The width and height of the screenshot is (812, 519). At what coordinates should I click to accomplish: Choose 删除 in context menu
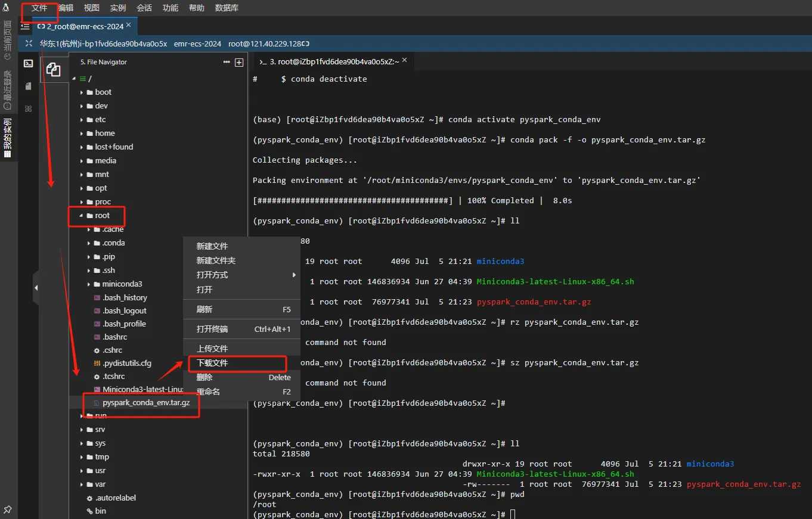click(241, 377)
